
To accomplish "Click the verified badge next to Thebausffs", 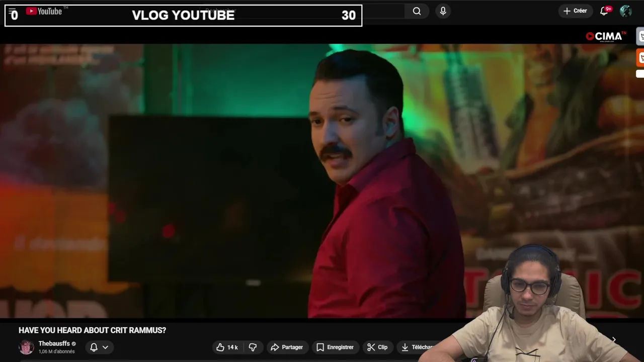I will pyautogui.click(x=74, y=344).
